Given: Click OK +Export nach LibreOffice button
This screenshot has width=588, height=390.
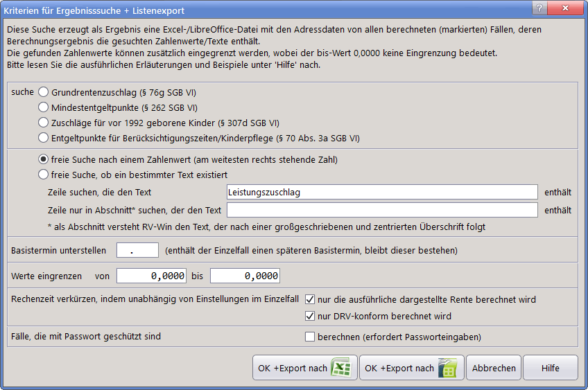Looking at the screenshot, I should coord(411,368).
